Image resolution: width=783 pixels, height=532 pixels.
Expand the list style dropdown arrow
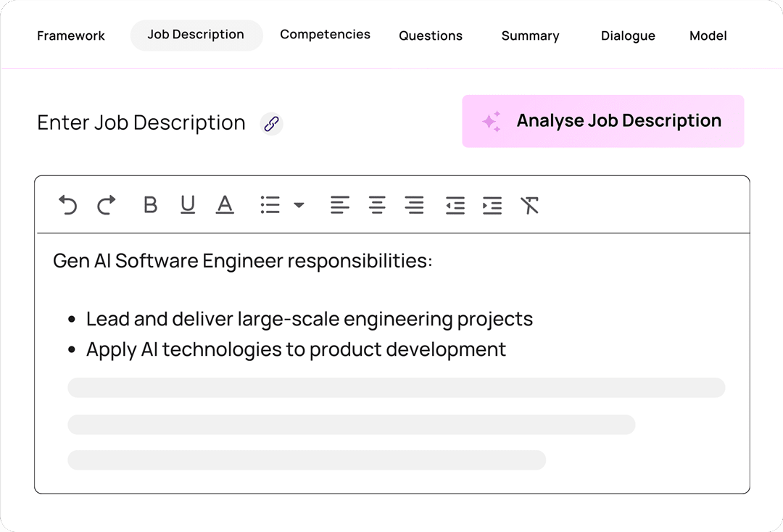pyautogui.click(x=299, y=205)
